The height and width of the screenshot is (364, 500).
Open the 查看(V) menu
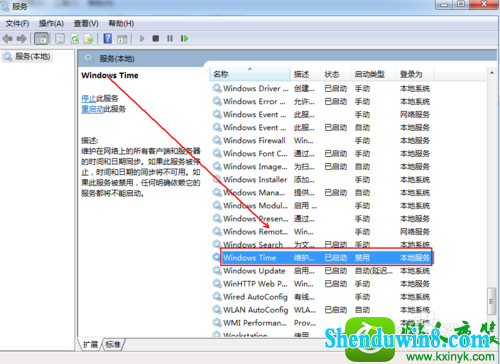86,24
